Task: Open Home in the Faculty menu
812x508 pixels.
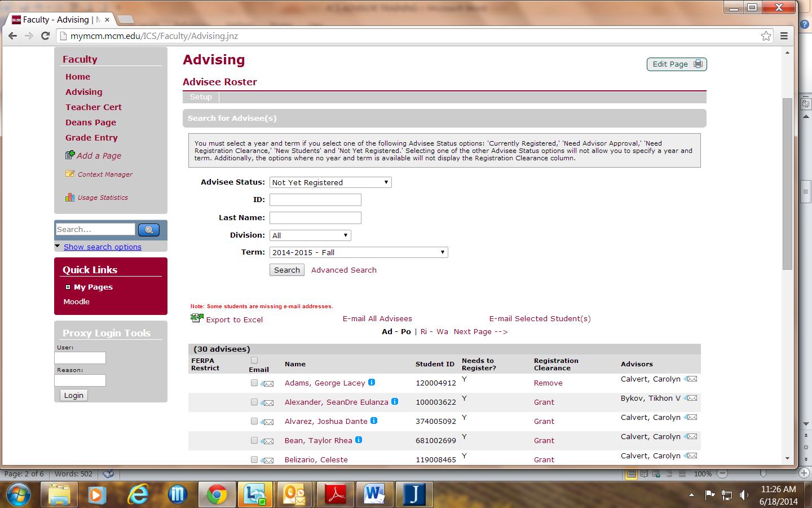Action: tap(78, 77)
